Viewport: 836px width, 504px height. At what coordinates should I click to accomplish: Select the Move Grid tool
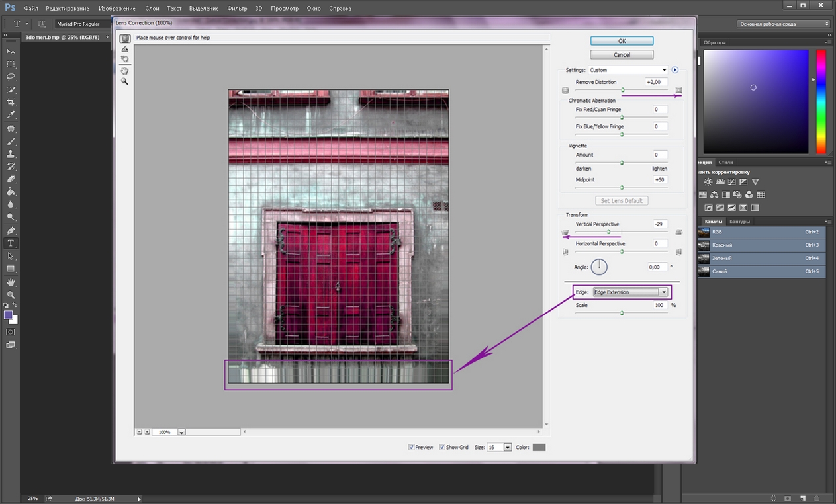click(x=124, y=60)
